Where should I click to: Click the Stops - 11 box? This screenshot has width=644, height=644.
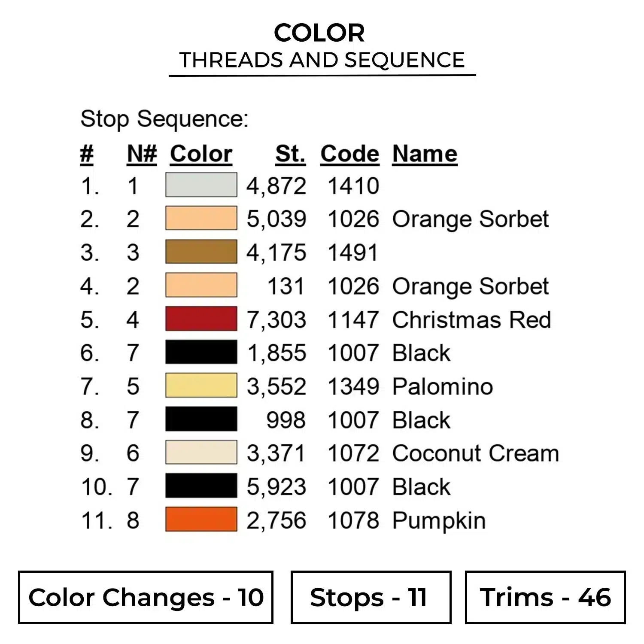[371, 597]
